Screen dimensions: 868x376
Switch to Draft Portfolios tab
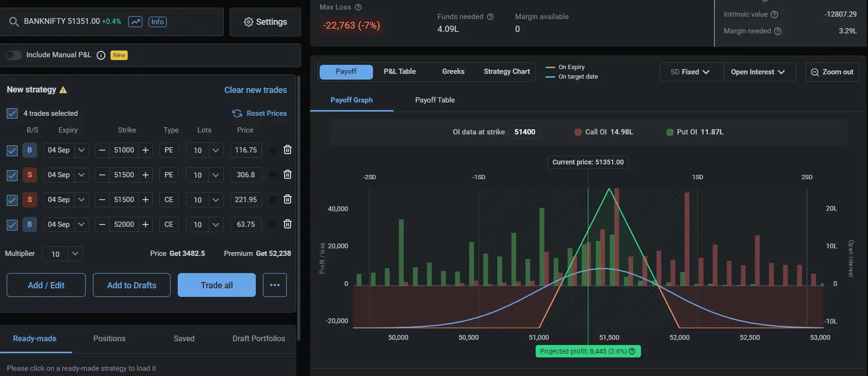259,338
